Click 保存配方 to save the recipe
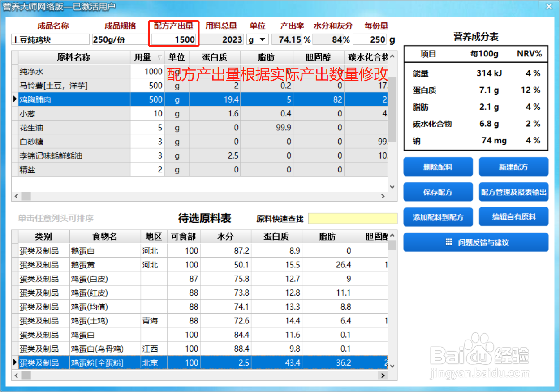Image resolution: width=560 pixels, height=392 pixels. 438,192
